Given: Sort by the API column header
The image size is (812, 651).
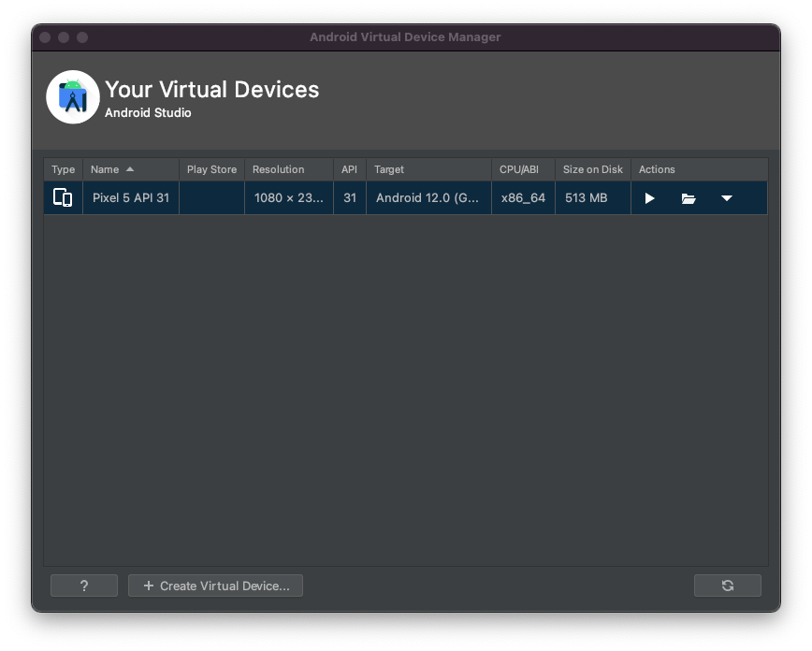Looking at the screenshot, I should 350,169.
